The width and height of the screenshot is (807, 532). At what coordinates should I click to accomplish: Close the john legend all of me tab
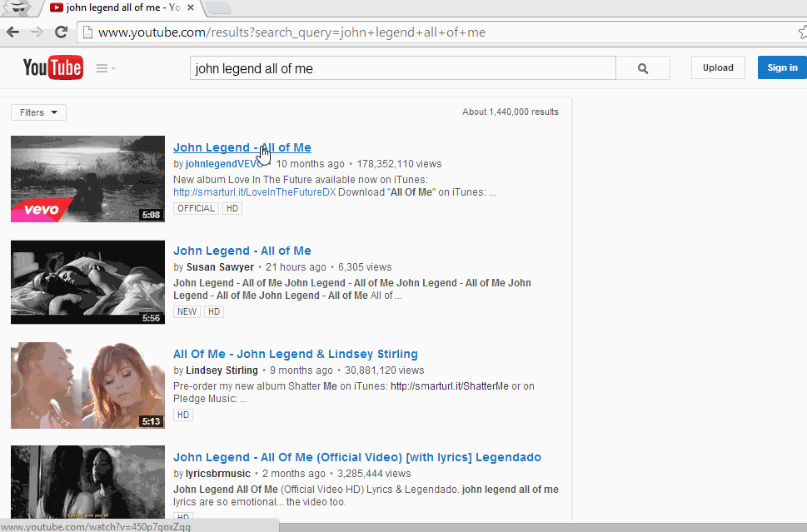tap(191, 7)
